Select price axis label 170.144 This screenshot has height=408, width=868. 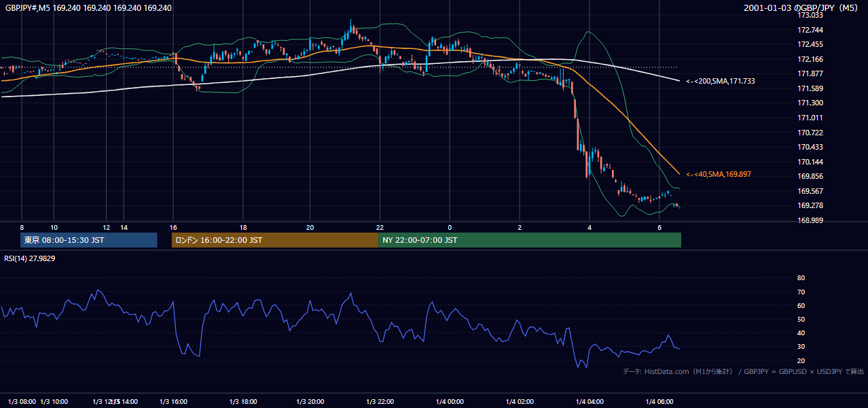point(809,162)
